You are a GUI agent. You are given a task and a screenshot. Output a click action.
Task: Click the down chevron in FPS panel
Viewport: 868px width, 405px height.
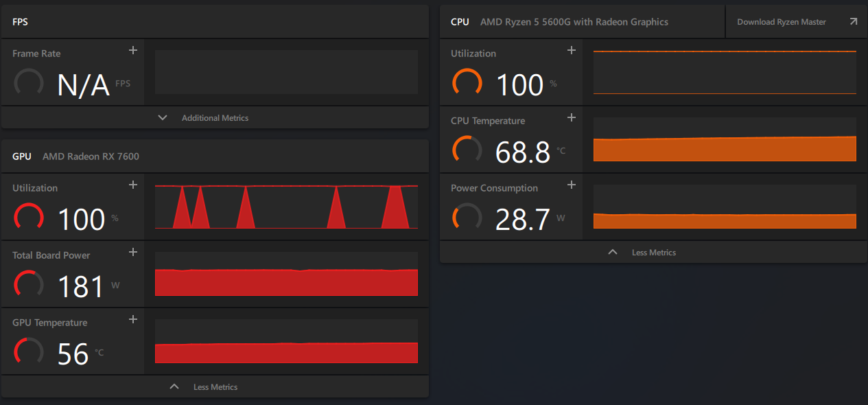163,117
